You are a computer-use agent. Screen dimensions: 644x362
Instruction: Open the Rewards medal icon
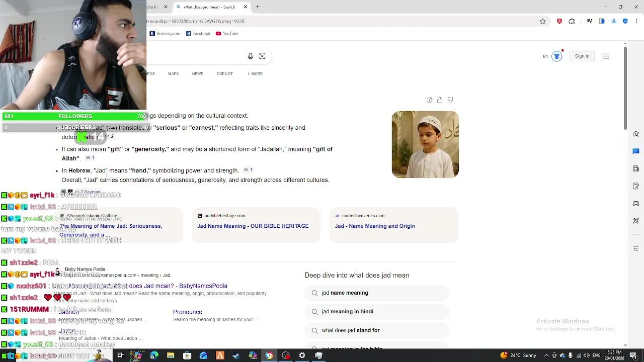556,56
